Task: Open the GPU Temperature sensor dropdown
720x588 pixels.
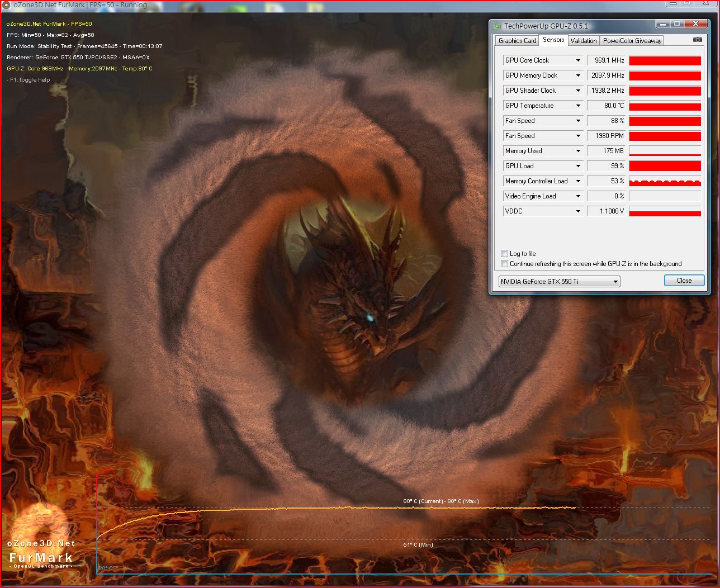Action: (x=578, y=106)
